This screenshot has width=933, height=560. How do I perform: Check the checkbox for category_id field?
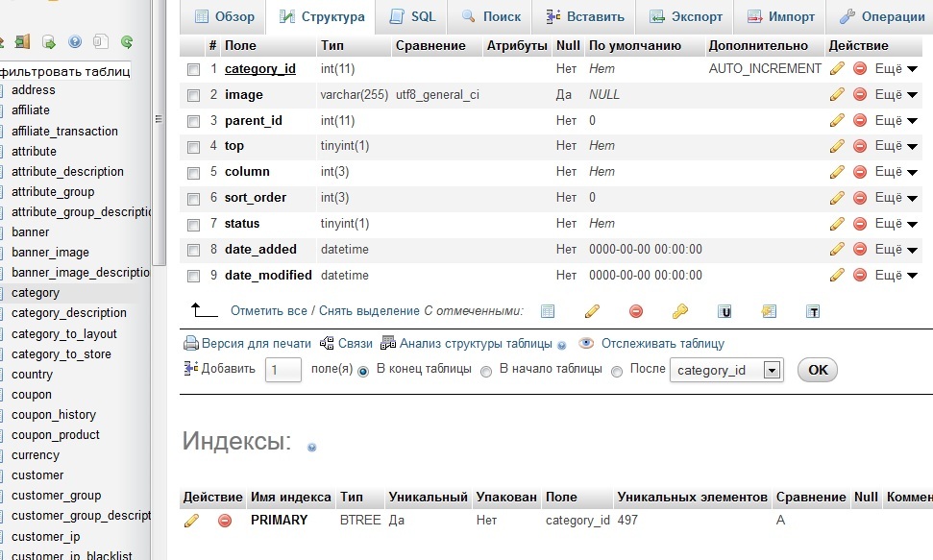[x=193, y=69]
